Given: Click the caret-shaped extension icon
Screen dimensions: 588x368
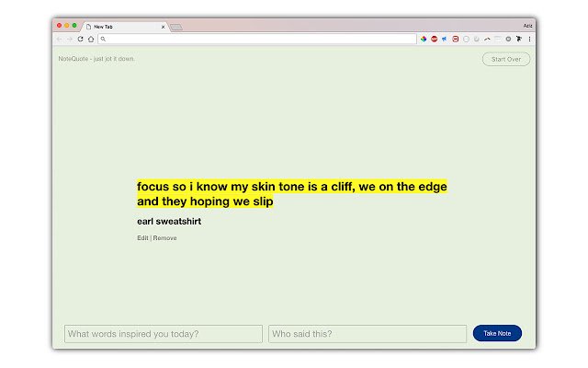Looking at the screenshot, I should 487,39.
